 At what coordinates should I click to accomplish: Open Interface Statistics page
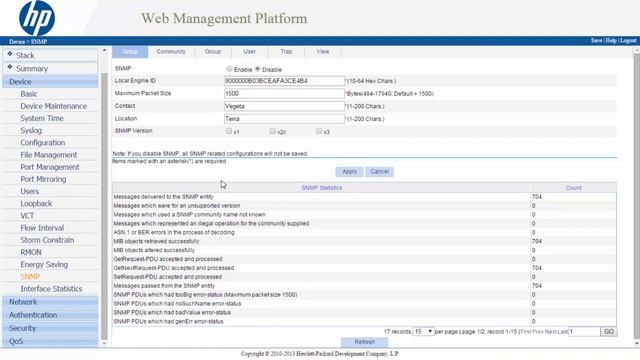[51, 289]
